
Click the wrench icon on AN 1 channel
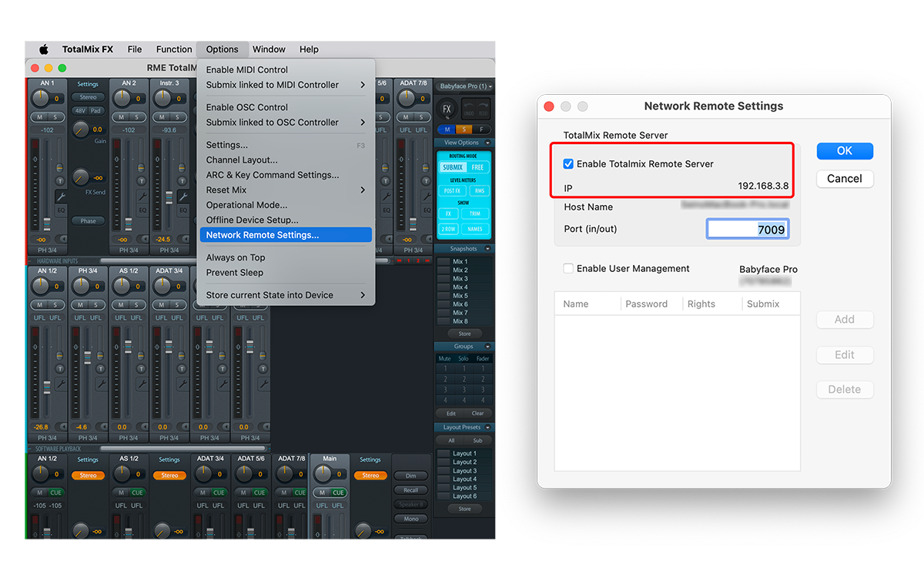point(60,197)
